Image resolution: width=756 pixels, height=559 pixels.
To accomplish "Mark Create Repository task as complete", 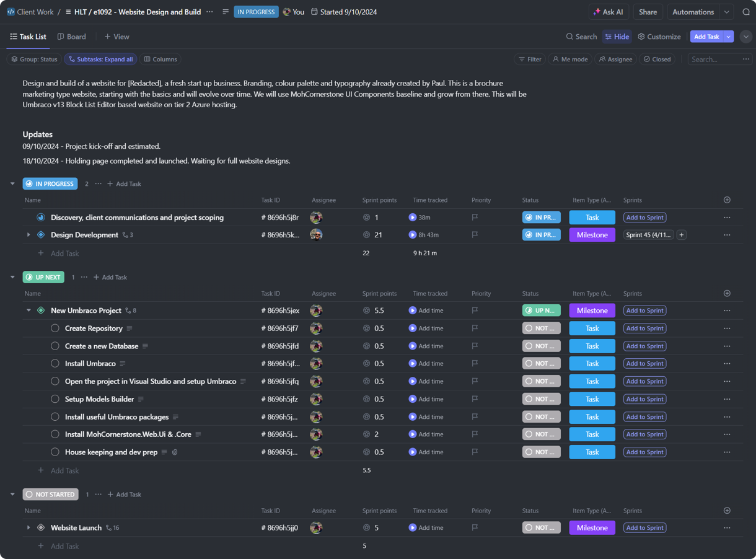I will [x=55, y=328].
